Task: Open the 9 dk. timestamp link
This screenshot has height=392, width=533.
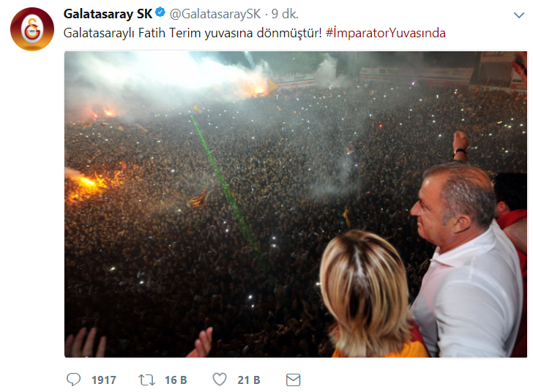Action: [285, 14]
